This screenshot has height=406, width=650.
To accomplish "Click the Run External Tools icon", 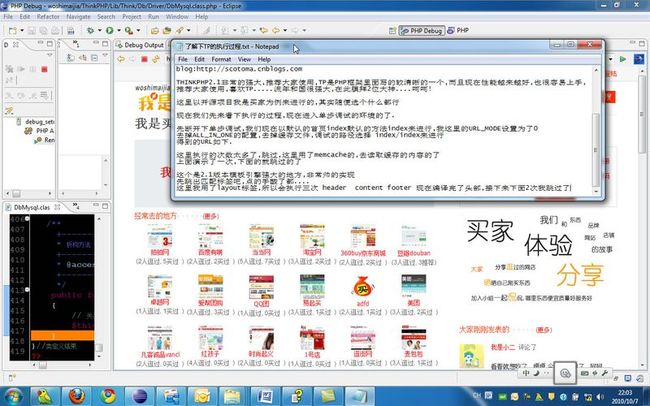I will (x=129, y=30).
